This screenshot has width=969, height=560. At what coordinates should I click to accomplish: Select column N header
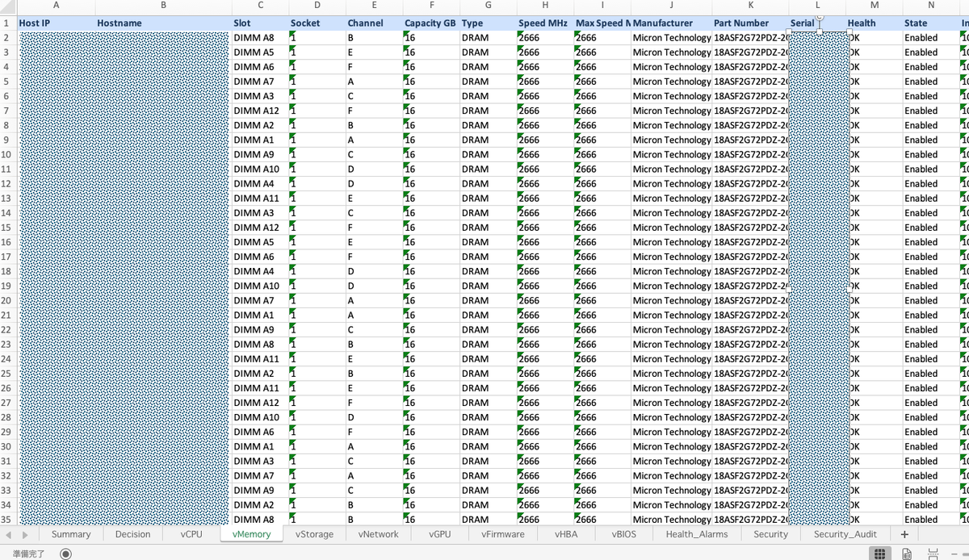coord(931,6)
